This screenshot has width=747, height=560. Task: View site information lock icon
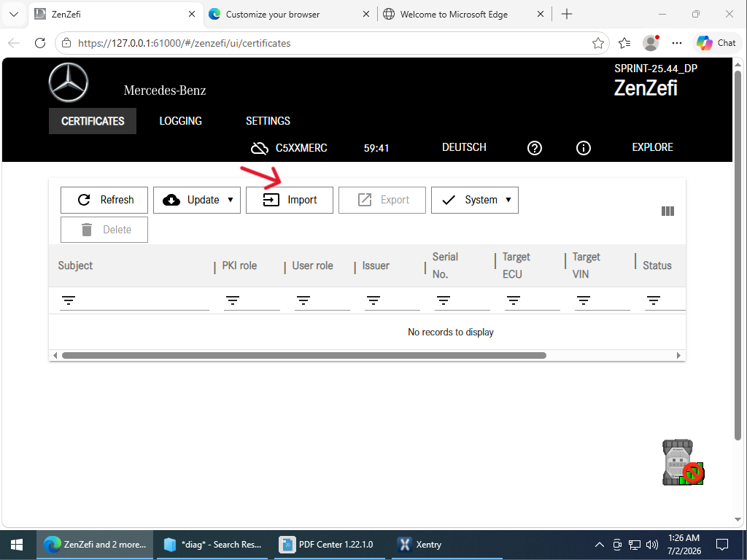66,43
